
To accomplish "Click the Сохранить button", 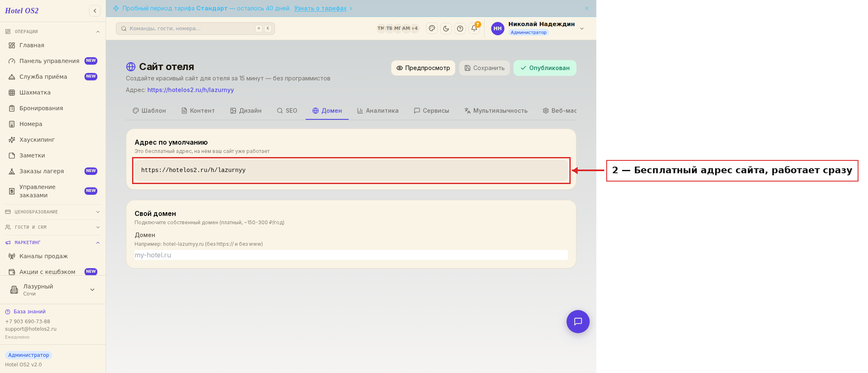I will pyautogui.click(x=485, y=68).
